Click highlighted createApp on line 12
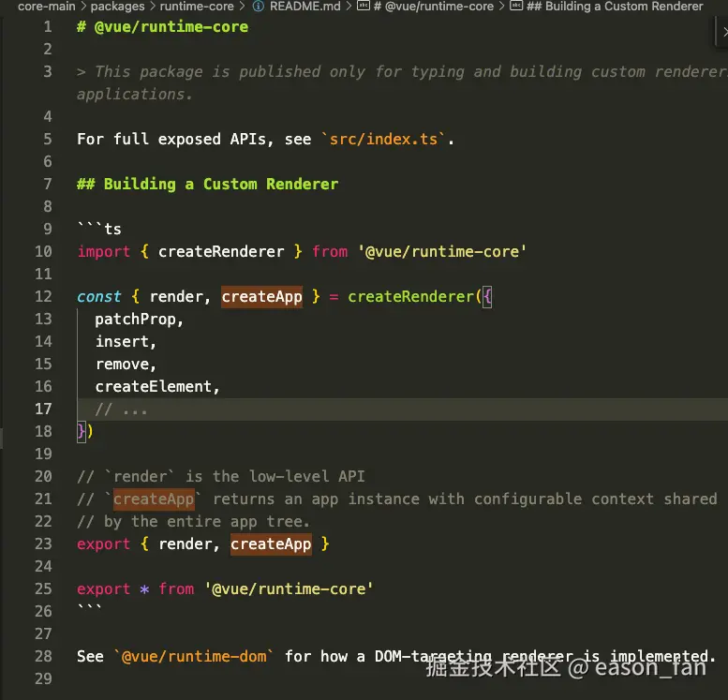Image resolution: width=728 pixels, height=700 pixels. coord(261,296)
